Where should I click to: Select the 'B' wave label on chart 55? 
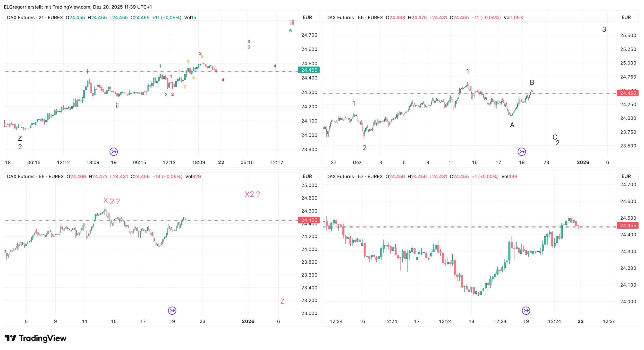click(x=532, y=82)
